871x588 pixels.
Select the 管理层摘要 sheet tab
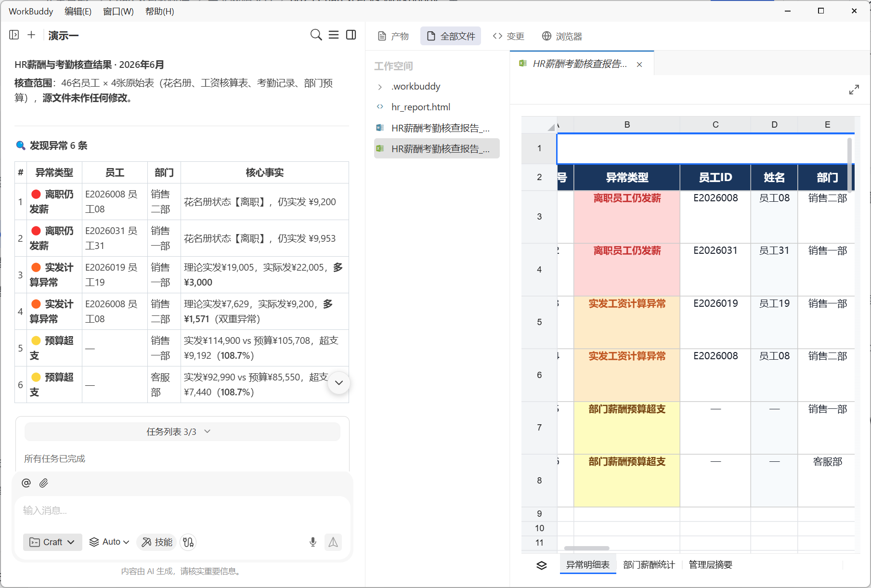point(710,565)
